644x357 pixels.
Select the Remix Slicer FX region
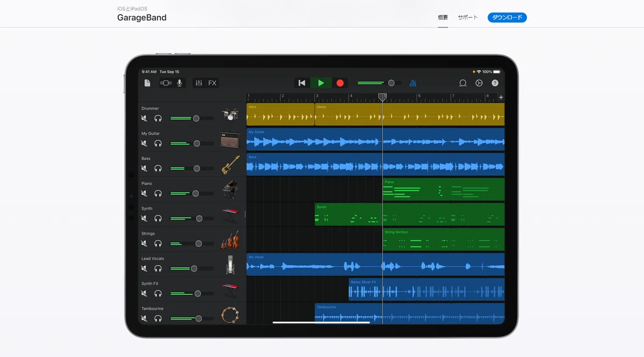tap(426, 289)
